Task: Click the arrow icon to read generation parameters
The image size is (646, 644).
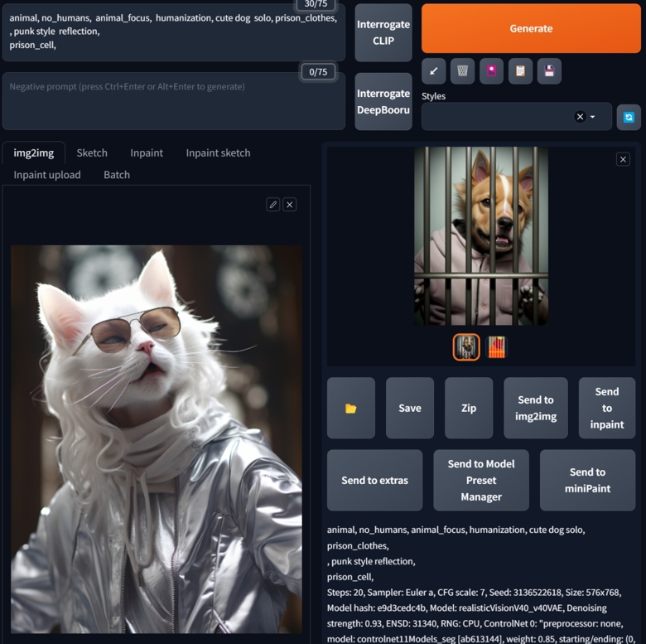Action: [433, 71]
